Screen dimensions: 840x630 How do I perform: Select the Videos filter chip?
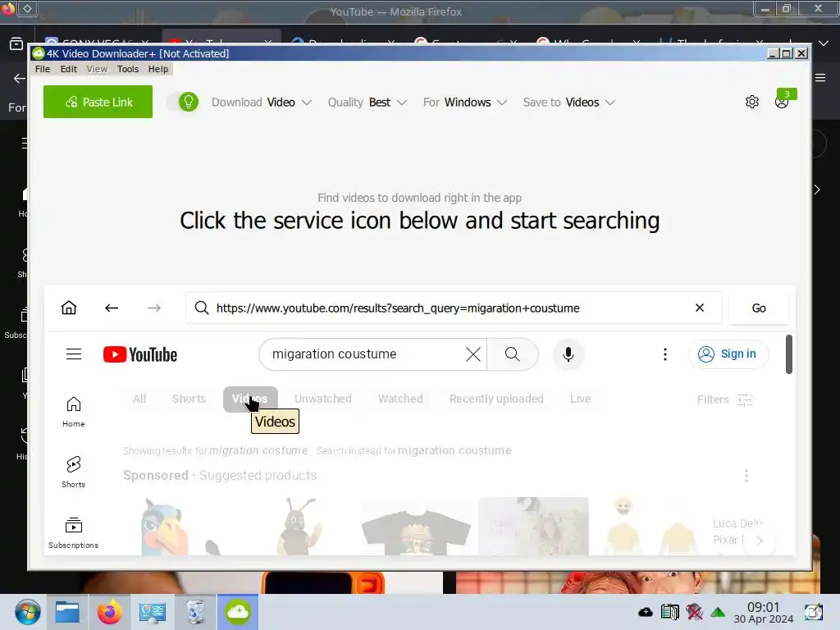click(x=250, y=399)
